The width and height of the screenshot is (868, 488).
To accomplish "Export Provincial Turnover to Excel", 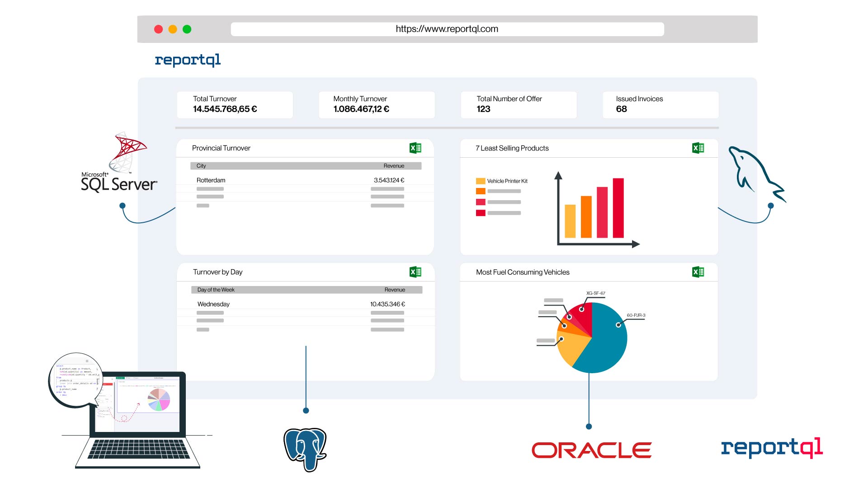I will 416,148.
